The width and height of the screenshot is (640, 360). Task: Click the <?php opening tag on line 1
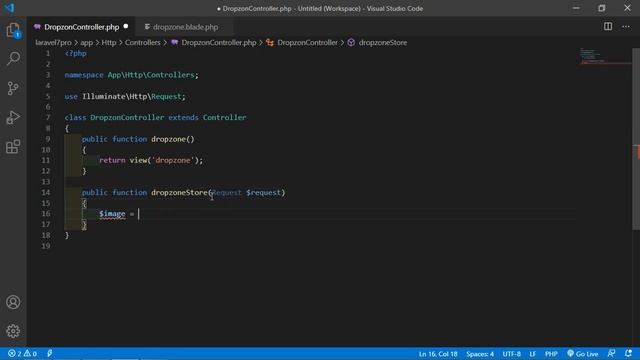point(76,53)
